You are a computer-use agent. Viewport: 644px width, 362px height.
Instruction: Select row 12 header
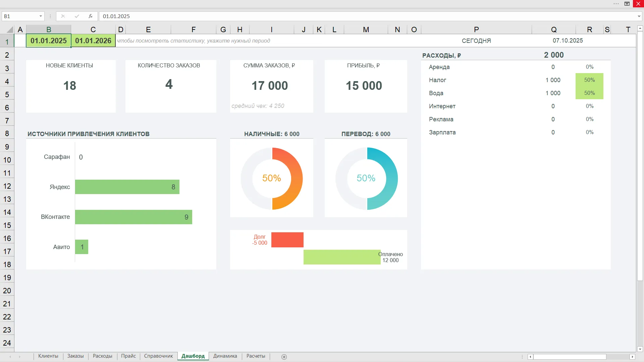[7, 186]
